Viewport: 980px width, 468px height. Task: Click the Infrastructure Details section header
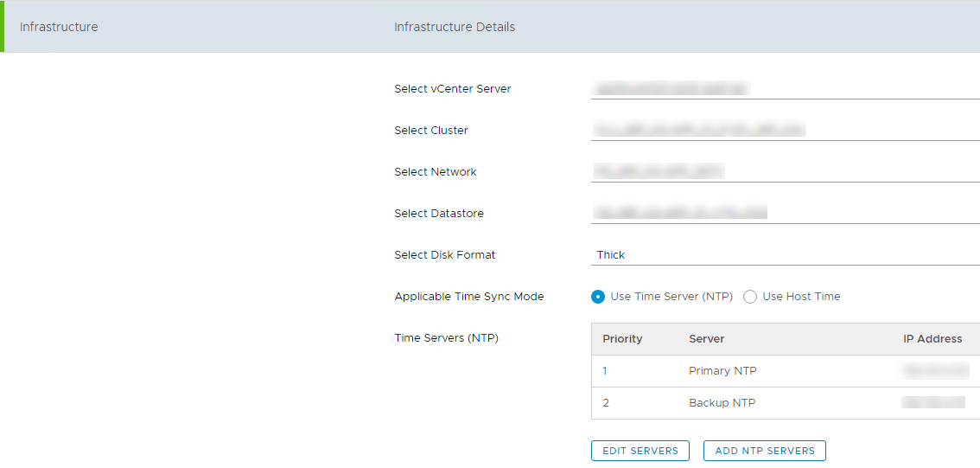pos(455,27)
